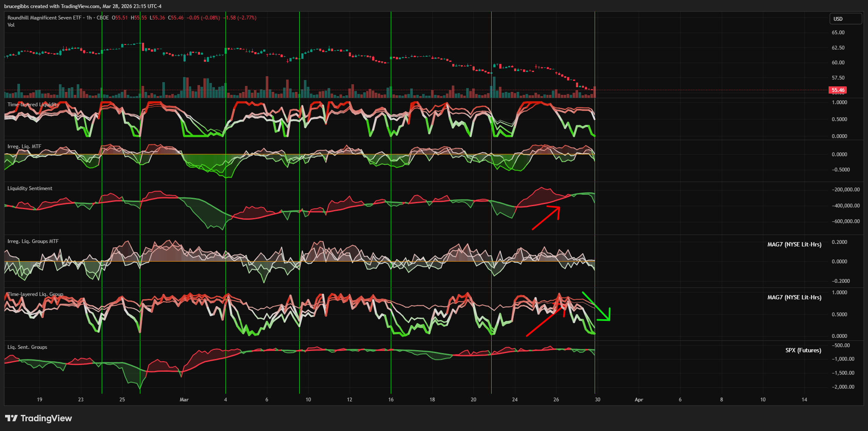Viewport: 868px width, 431px height.
Task: Click the 55.46 current price label
Action: (x=837, y=90)
